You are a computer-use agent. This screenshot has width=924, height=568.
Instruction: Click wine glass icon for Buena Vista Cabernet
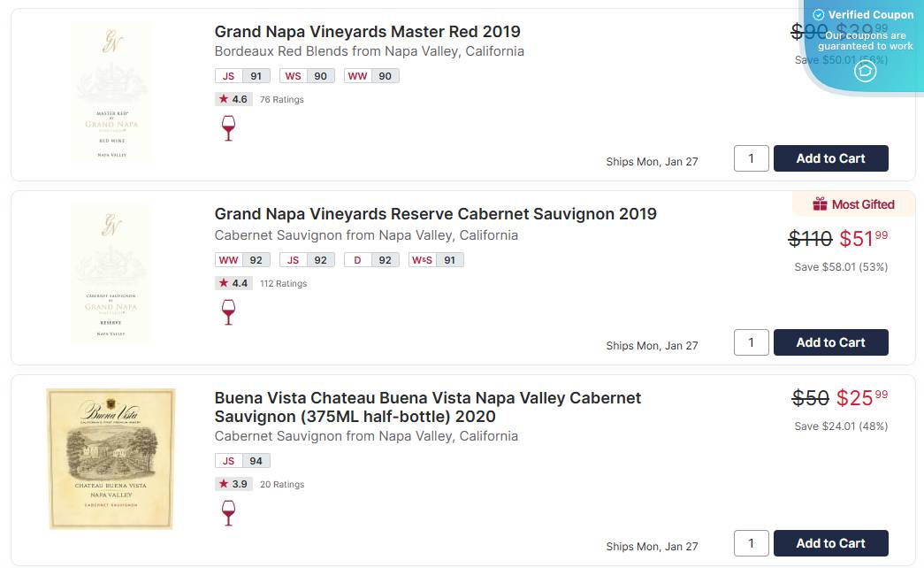(228, 512)
